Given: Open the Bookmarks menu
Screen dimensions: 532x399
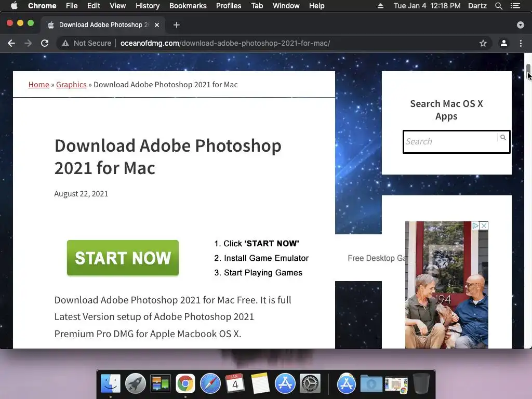Looking at the screenshot, I should [188, 6].
